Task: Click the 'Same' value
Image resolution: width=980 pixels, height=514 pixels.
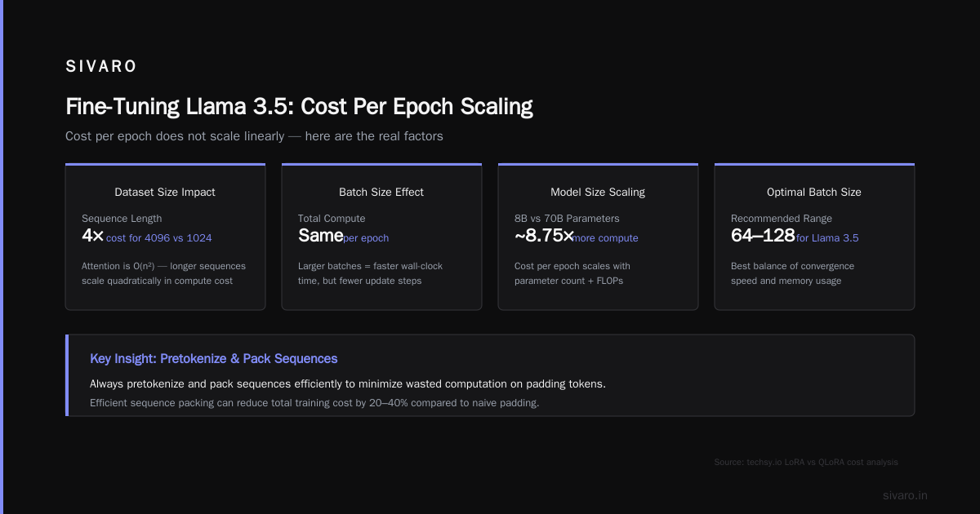Action: 320,236
